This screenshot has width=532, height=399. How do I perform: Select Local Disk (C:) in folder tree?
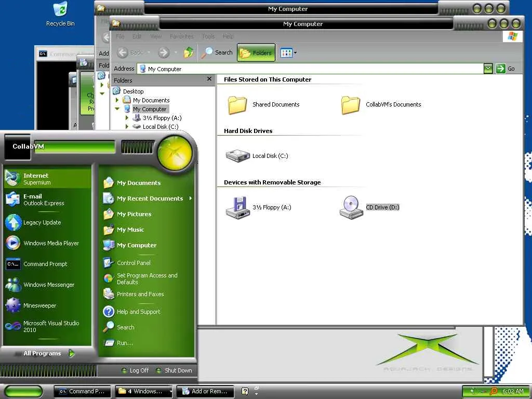pyautogui.click(x=160, y=127)
